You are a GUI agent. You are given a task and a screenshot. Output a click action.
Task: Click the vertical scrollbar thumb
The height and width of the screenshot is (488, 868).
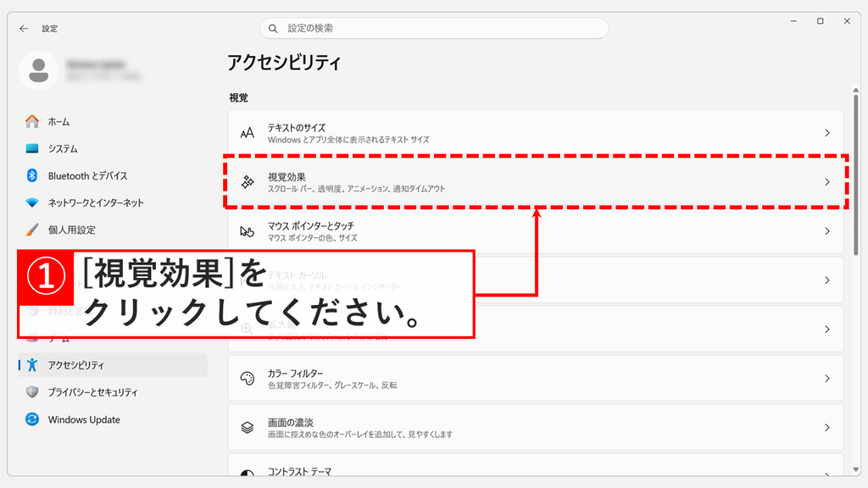856,175
